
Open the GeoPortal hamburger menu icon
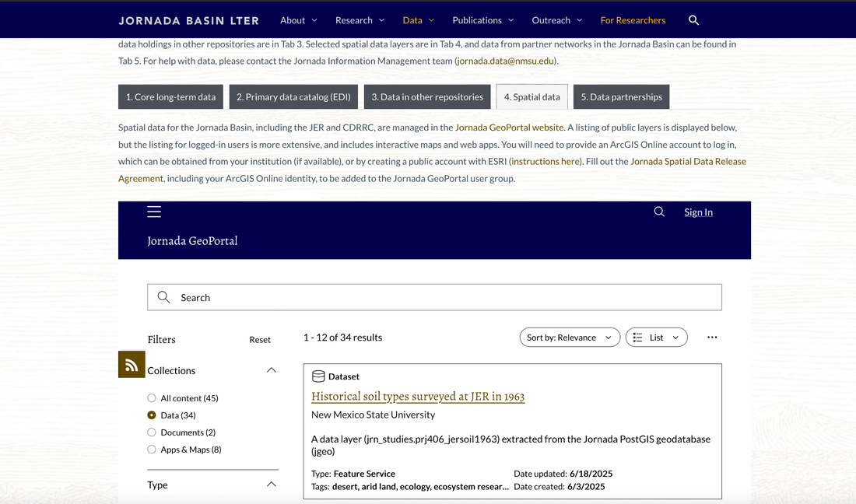[154, 212]
